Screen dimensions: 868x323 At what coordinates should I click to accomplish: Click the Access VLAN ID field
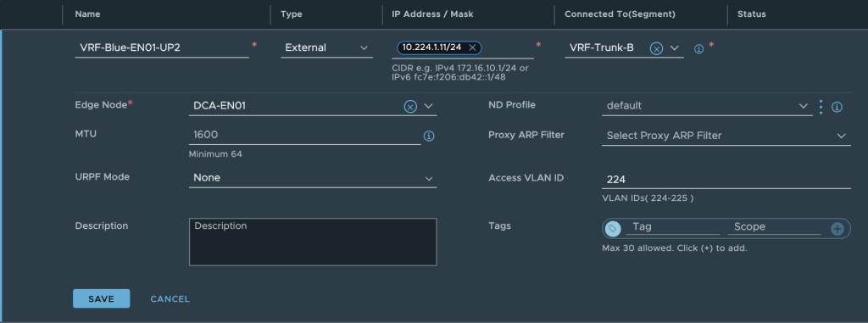pyautogui.click(x=726, y=179)
